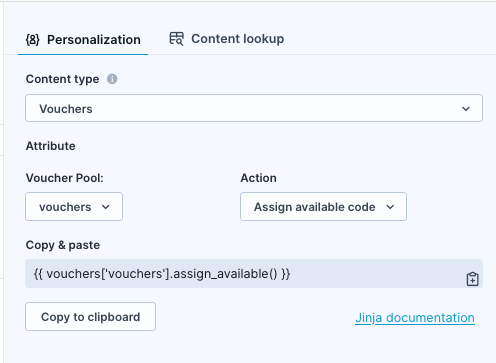
Task: Open the Action dropdown Assign available code
Action: pos(323,207)
